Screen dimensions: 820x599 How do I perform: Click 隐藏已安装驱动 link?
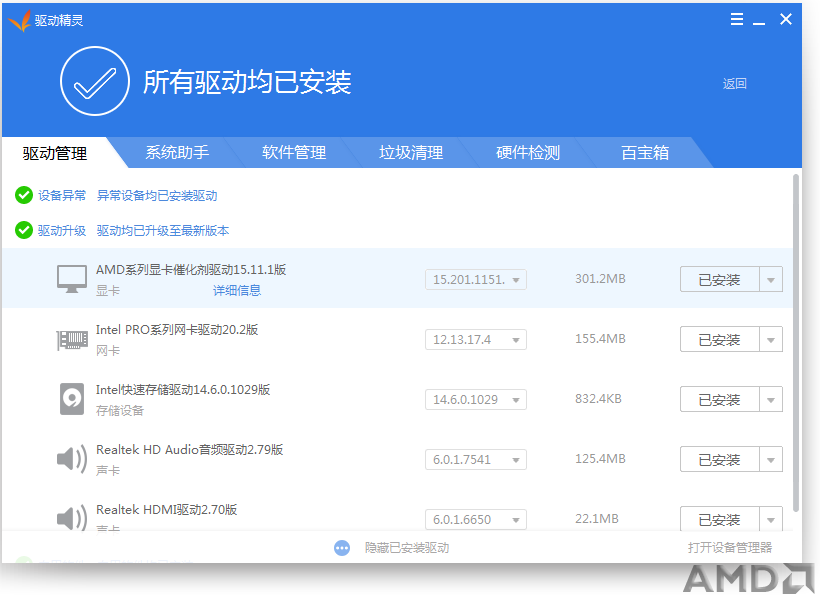pyautogui.click(x=407, y=548)
